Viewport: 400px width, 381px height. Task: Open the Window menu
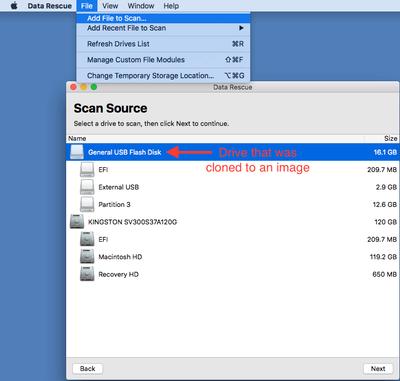[141, 6]
